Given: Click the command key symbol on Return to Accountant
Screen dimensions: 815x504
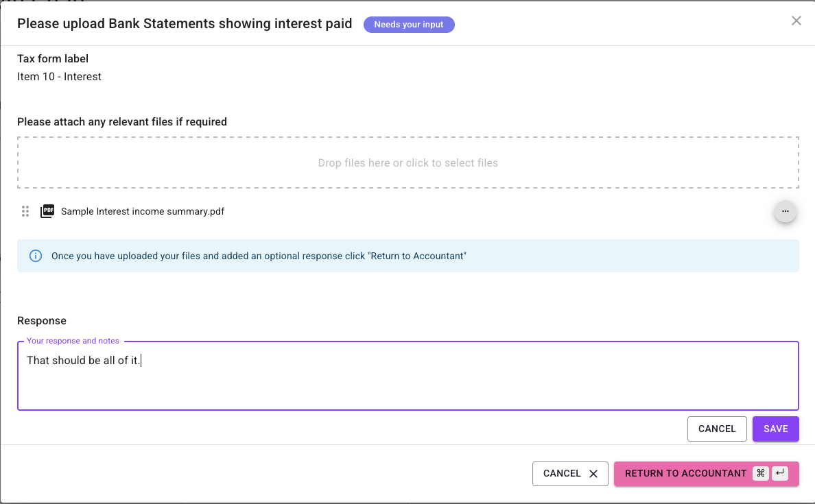Looking at the screenshot, I should (x=760, y=473).
